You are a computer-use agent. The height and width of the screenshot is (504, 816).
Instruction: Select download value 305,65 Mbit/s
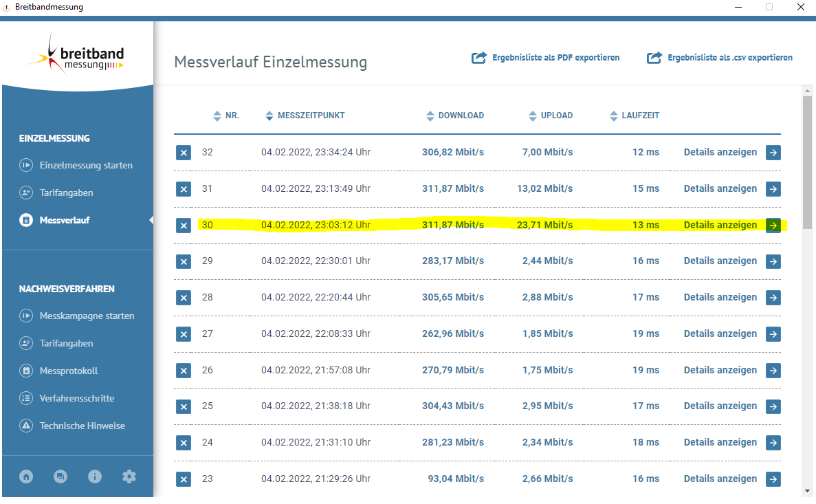453,297
